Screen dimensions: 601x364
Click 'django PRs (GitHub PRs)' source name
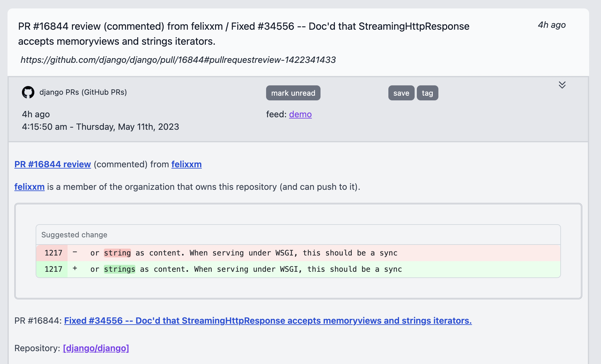coord(83,92)
